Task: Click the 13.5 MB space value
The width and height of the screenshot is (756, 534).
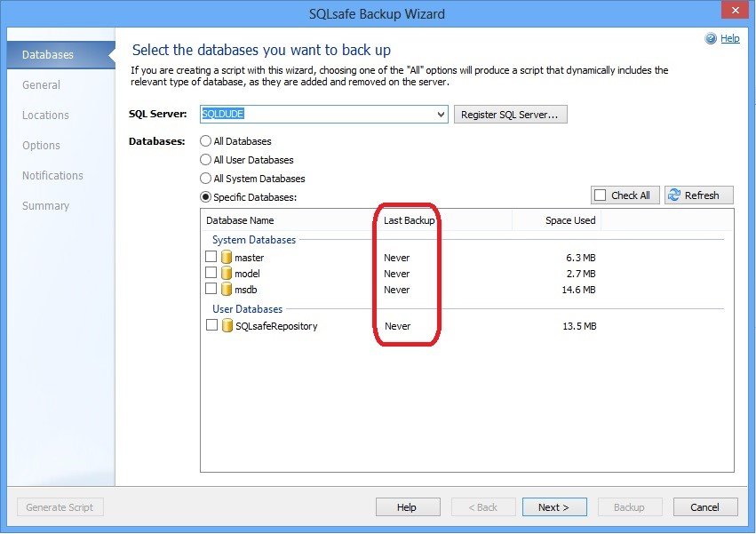Action: click(579, 326)
